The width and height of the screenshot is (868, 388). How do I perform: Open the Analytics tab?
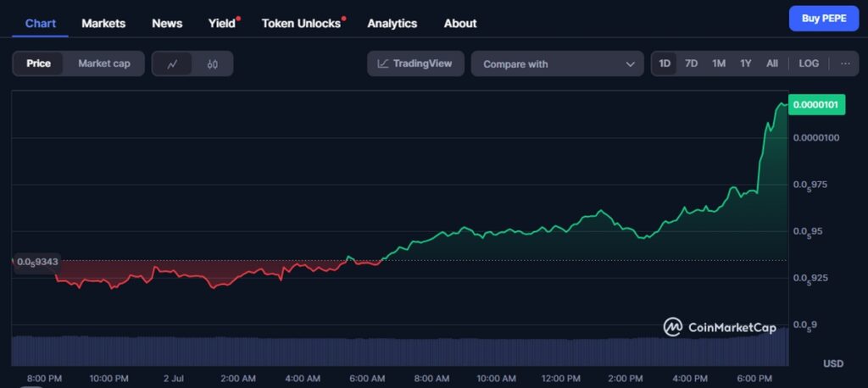click(392, 23)
